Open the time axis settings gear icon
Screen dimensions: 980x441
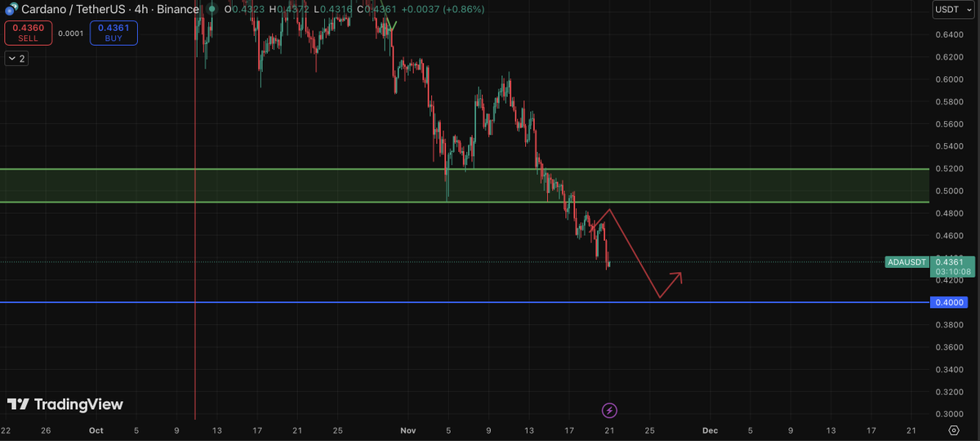[x=953, y=430]
